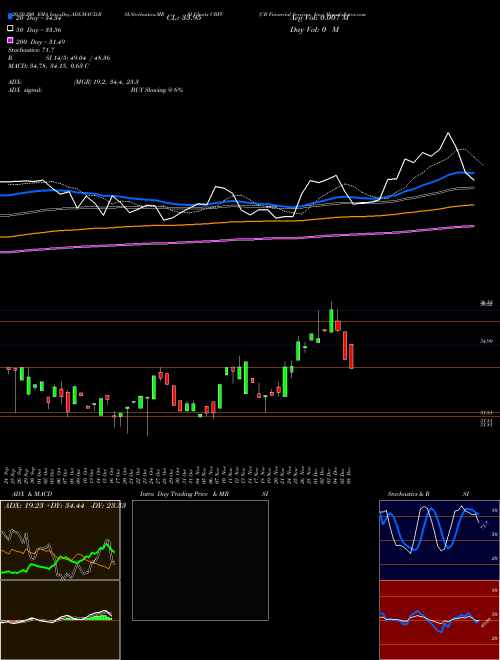The image size is (500, 660).
Task: Click the 'Intra Day Trading Price & MR' panel title
Action: click(x=184, y=494)
